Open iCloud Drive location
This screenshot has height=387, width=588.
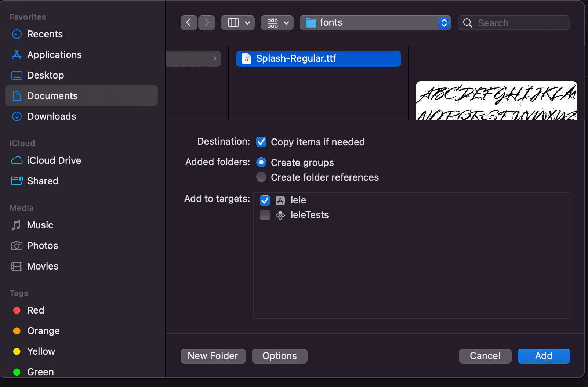click(x=81, y=160)
